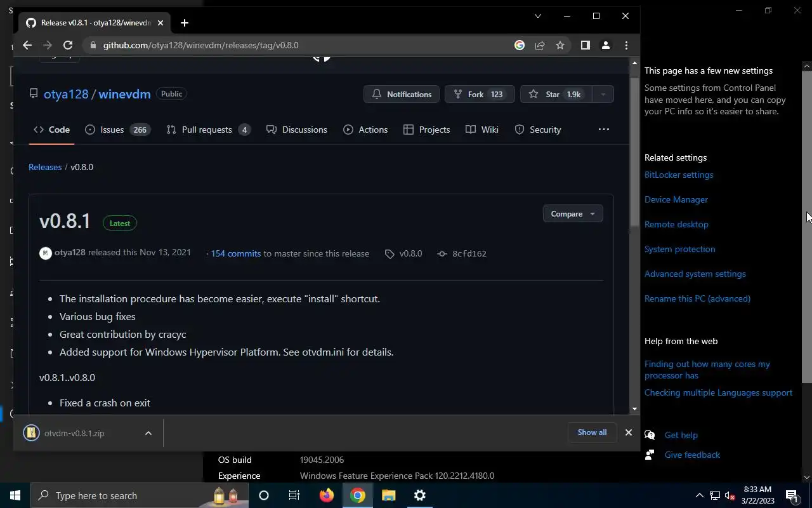Click Get help in Settings
Image resolution: width=812 pixels, height=508 pixels.
(681, 435)
